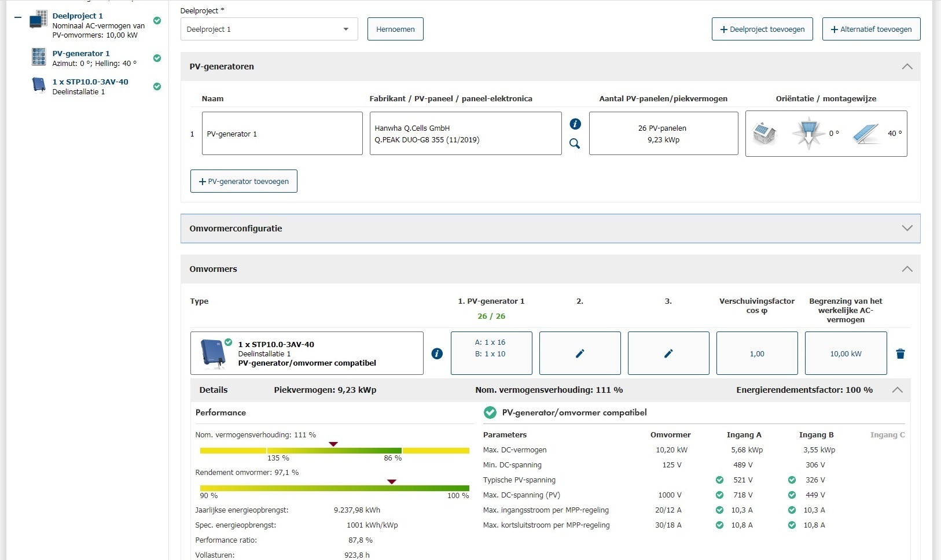
Task: Click the info icon beside Q.PEAK panel
Action: pyautogui.click(x=575, y=124)
